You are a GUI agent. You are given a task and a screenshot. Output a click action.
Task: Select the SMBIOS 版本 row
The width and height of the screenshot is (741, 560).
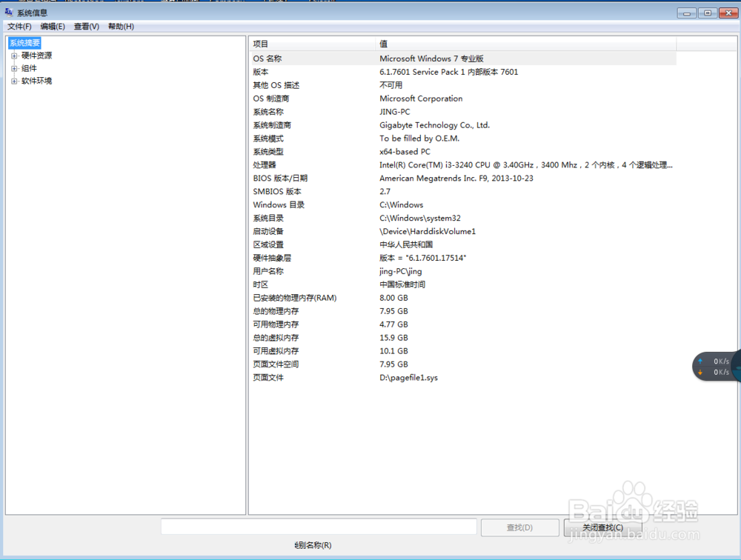pos(463,191)
